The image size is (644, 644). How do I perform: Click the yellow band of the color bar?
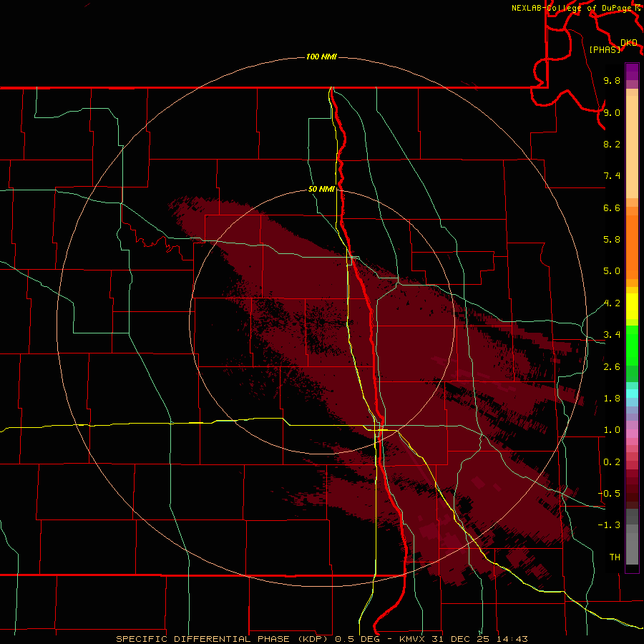pyautogui.click(x=632, y=306)
